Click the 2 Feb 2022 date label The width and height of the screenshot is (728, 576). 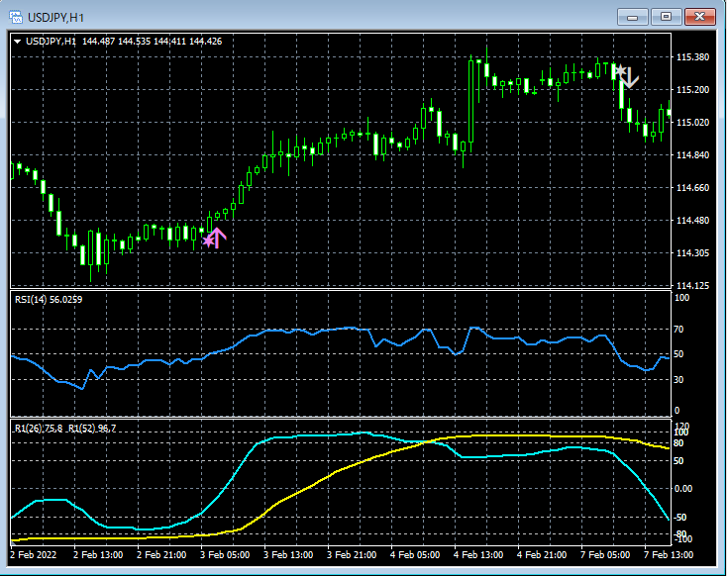(35, 554)
